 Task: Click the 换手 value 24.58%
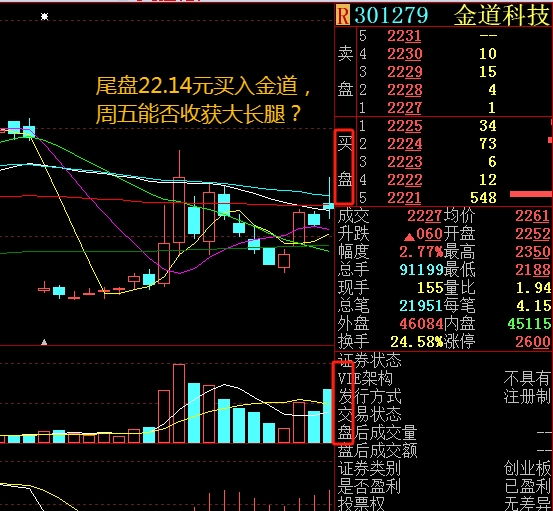point(417,342)
